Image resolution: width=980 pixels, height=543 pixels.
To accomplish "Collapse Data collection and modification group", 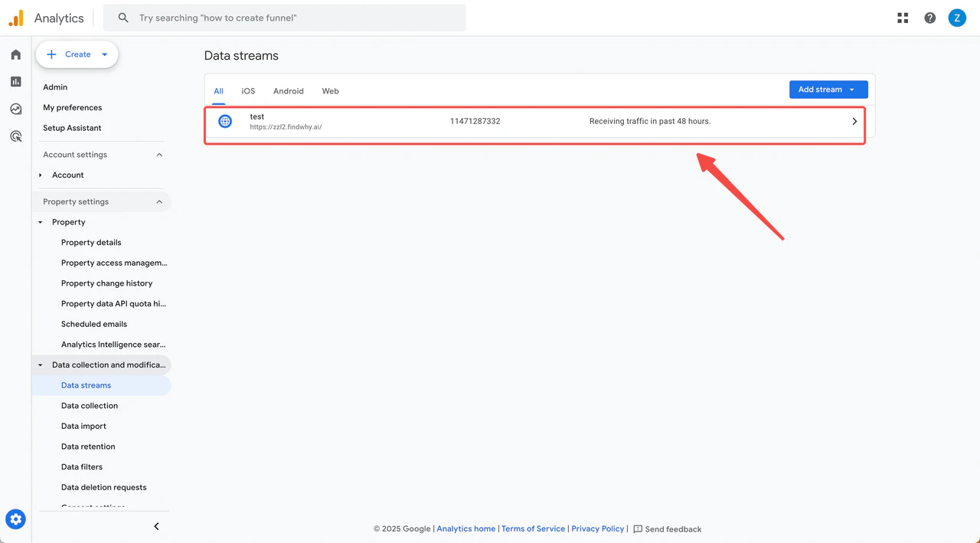I will 41,365.
